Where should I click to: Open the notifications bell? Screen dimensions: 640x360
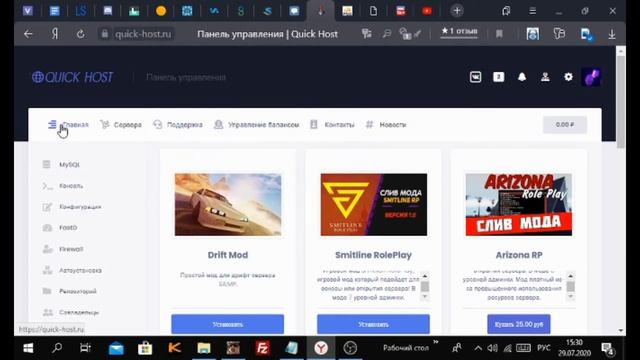click(522, 77)
